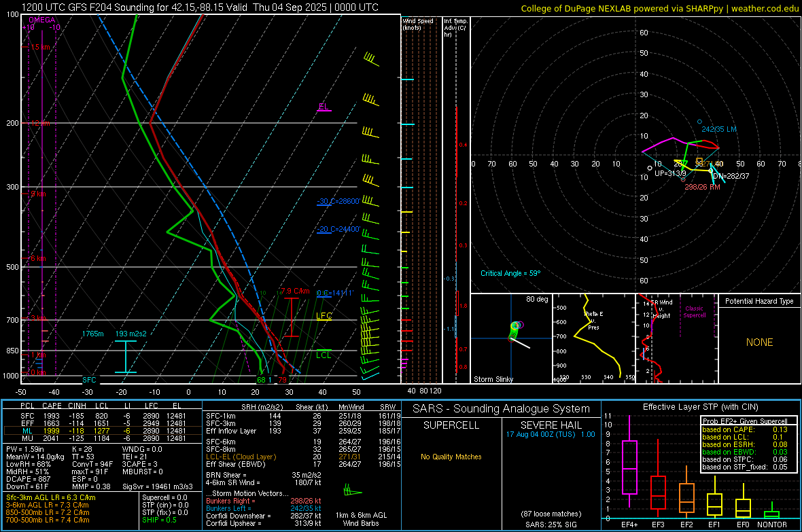Click the SFC-1km SRH row

click(302, 416)
